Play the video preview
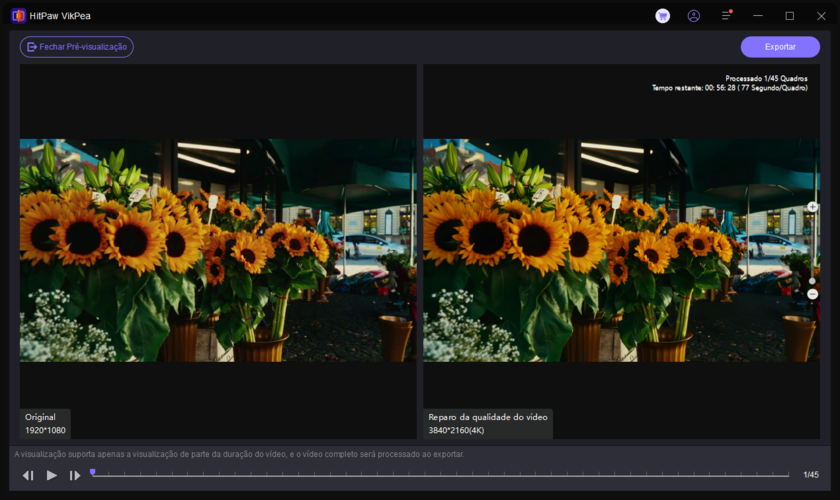 [x=52, y=475]
